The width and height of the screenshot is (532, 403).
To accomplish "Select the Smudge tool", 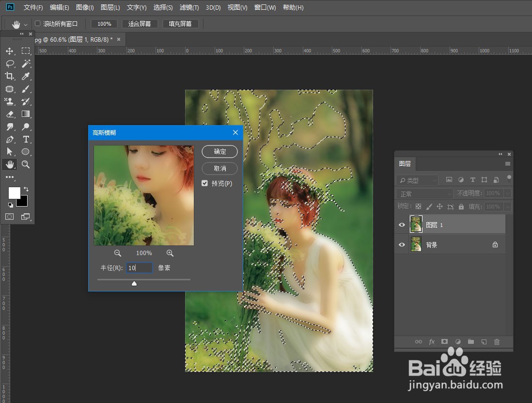I will (10, 127).
